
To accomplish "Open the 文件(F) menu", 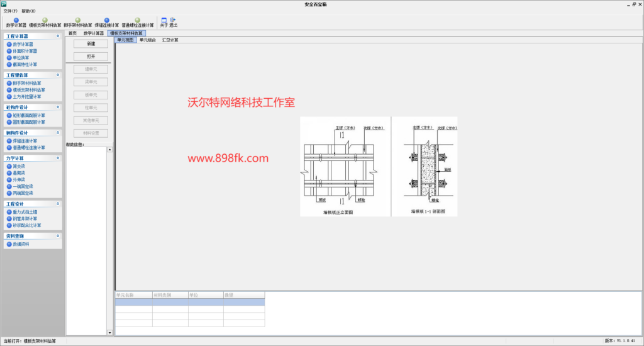I will pos(10,11).
